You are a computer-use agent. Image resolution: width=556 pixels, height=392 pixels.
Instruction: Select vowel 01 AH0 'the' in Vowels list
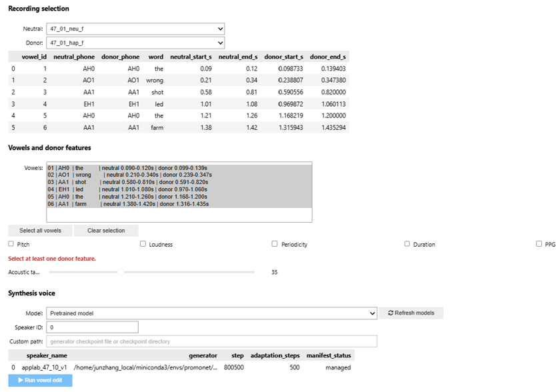point(179,168)
